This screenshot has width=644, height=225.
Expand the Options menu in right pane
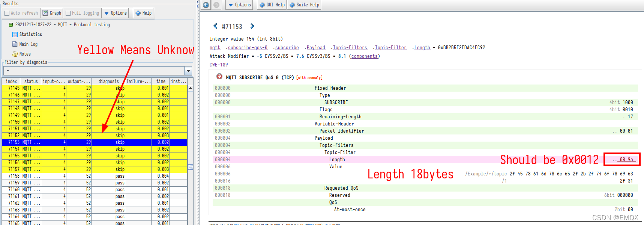click(239, 5)
